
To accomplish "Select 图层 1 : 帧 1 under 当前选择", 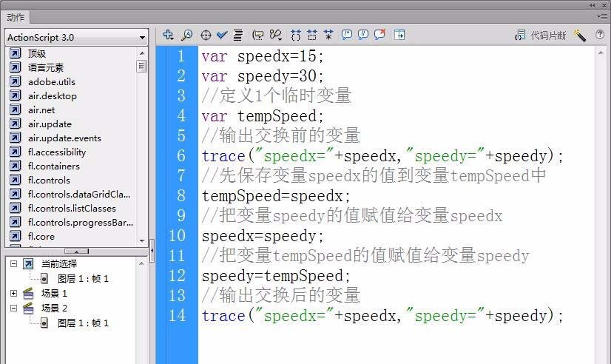I will 83,279.
